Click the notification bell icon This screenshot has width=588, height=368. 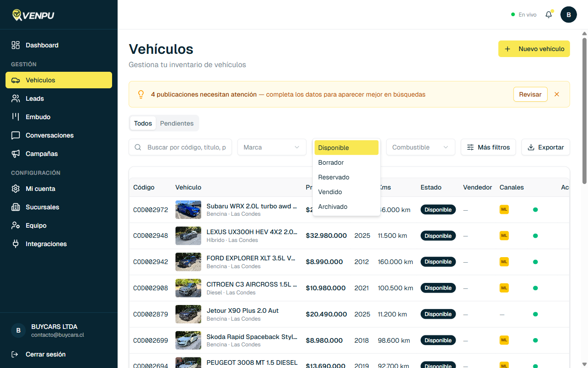tap(548, 14)
